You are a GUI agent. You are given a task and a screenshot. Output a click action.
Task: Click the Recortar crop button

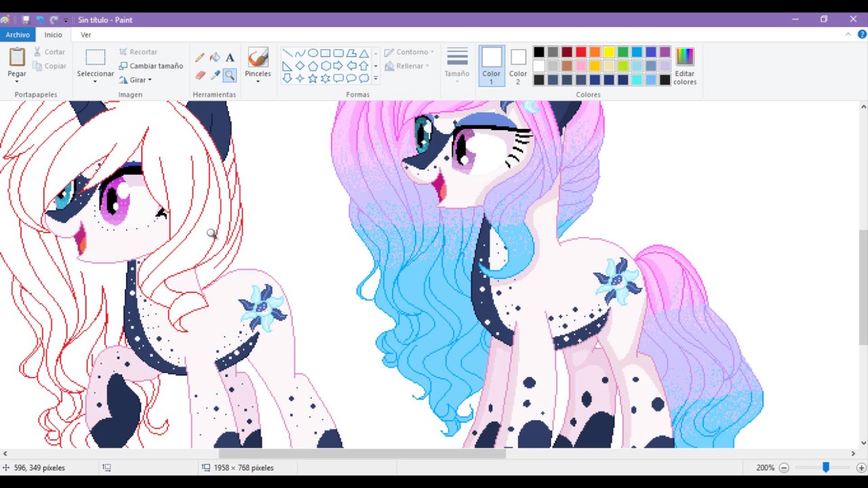point(138,52)
